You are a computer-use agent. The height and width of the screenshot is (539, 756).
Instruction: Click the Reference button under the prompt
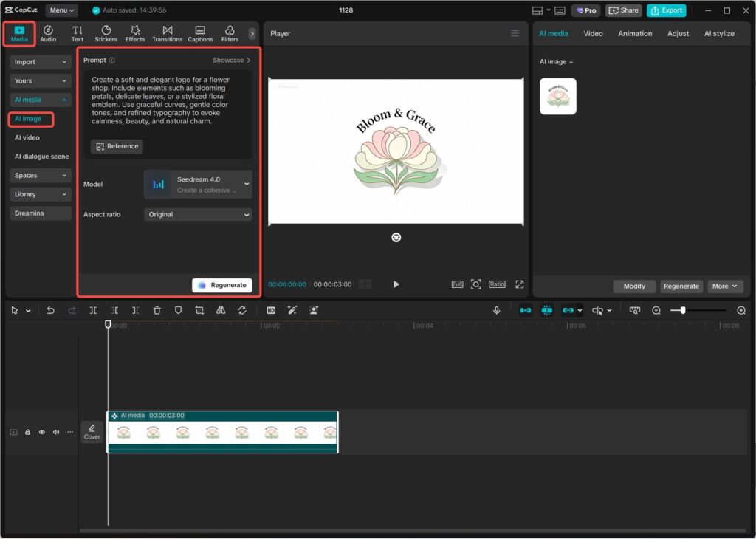coord(117,146)
